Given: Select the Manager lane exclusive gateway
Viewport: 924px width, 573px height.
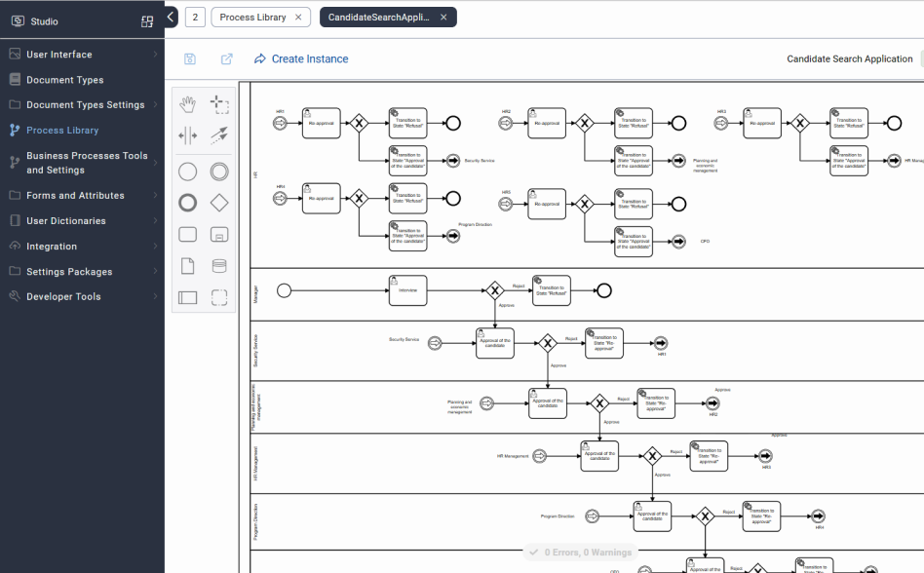Looking at the screenshot, I should 495,290.
